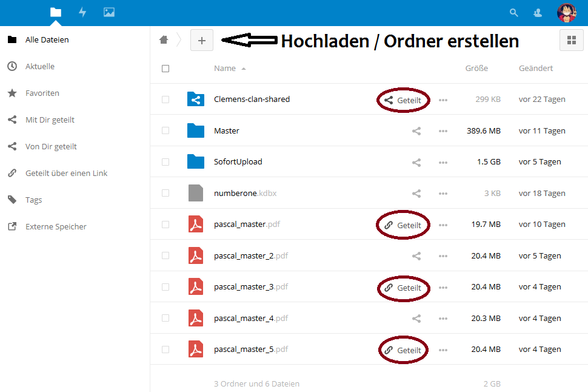The width and height of the screenshot is (588, 392).
Task: Open pascal_master_4.pdf
Action: (x=251, y=319)
